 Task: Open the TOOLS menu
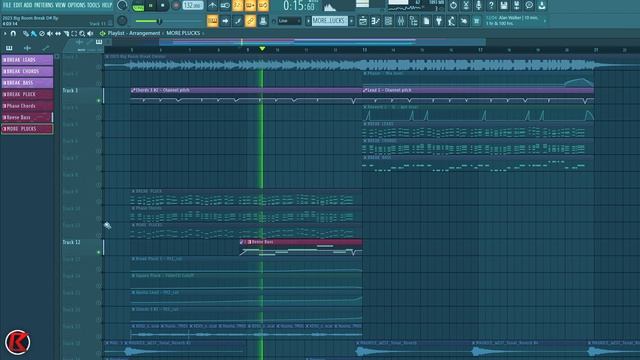93,5
